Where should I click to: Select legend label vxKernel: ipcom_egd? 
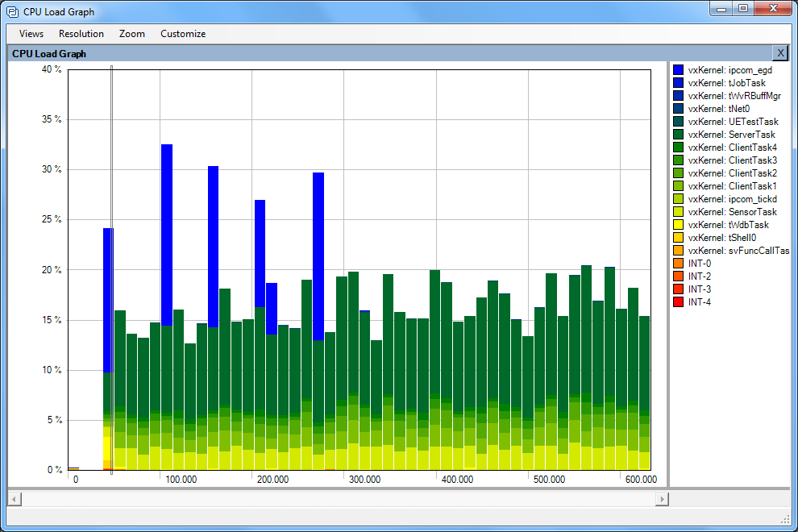pyautogui.click(x=729, y=70)
